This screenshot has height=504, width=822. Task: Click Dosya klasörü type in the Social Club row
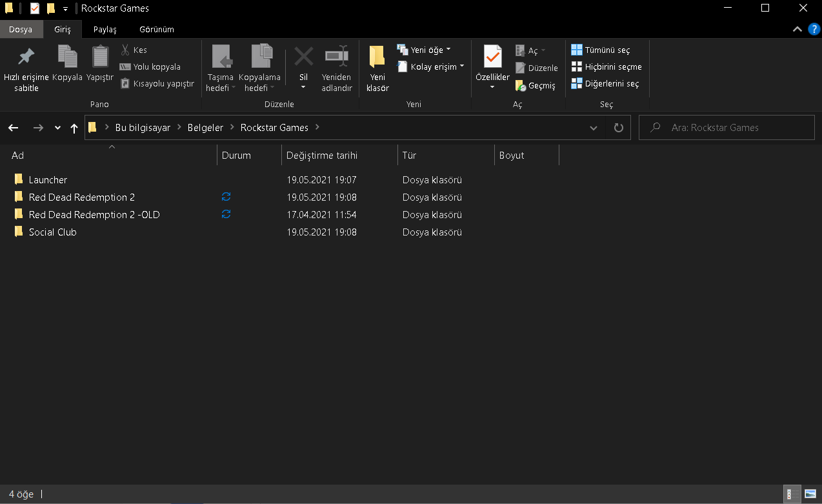pyautogui.click(x=432, y=232)
